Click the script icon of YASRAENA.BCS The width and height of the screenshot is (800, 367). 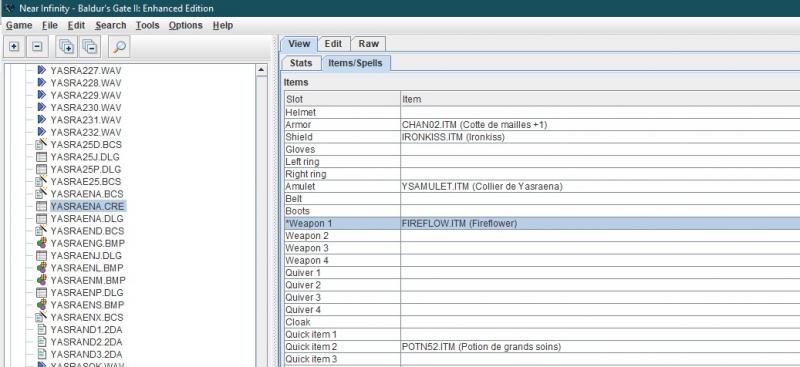tap(42, 194)
